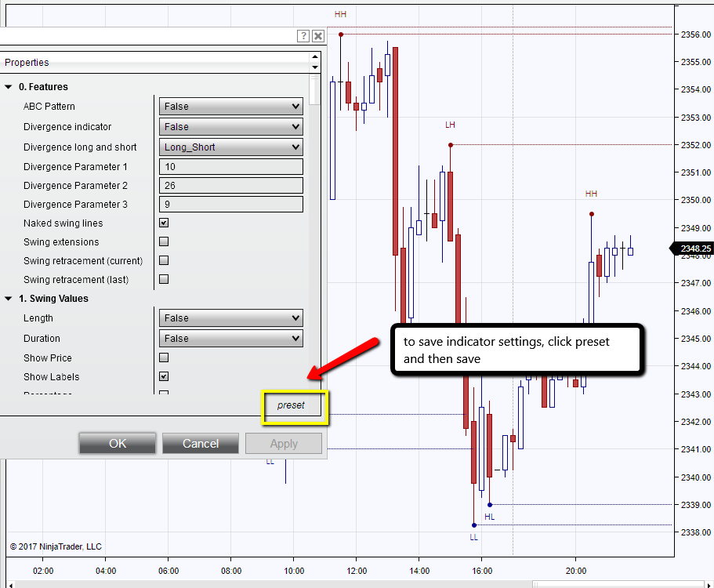
Task: Select the Swing extensions label
Action: click(x=61, y=241)
